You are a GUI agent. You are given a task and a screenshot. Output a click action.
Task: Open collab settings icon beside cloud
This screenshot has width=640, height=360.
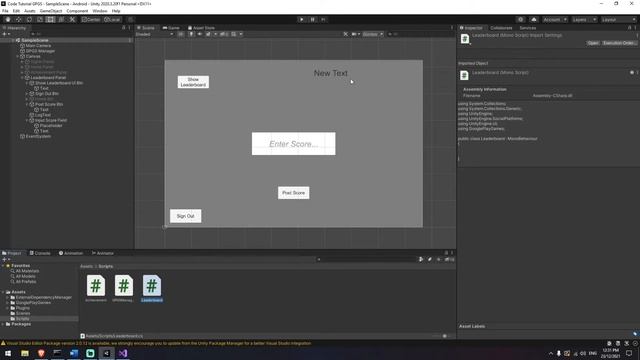(x=520, y=19)
